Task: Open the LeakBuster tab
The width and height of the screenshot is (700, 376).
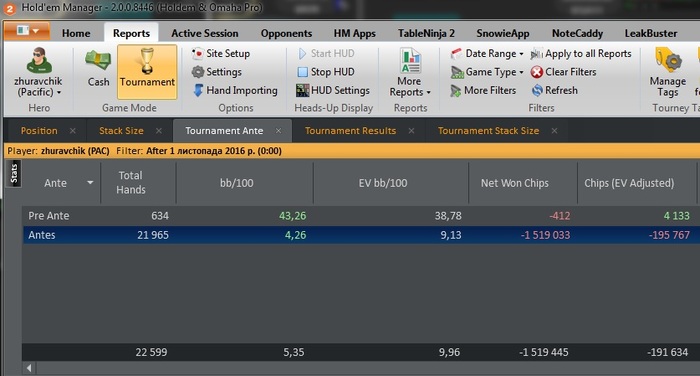Action: [650, 33]
